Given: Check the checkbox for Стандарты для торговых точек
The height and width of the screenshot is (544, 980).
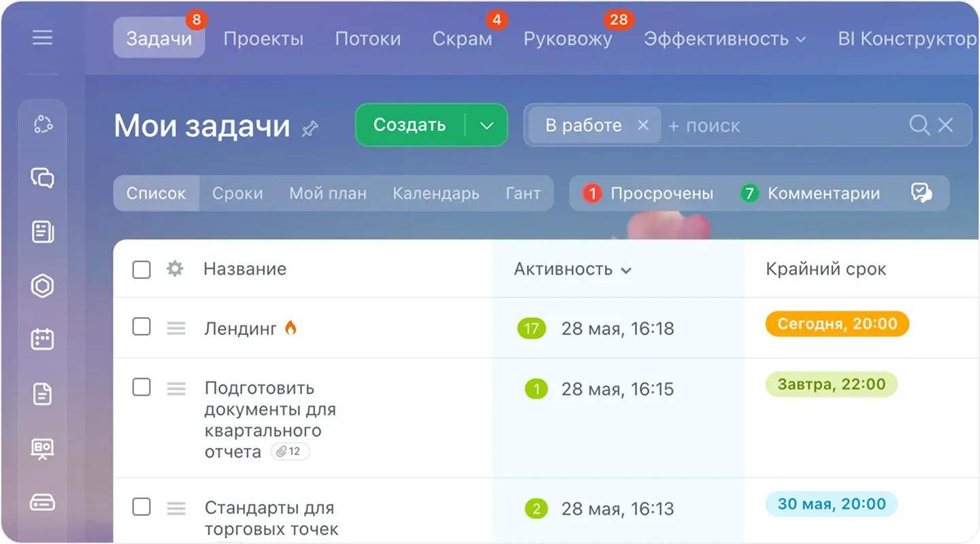Looking at the screenshot, I should click(x=142, y=507).
